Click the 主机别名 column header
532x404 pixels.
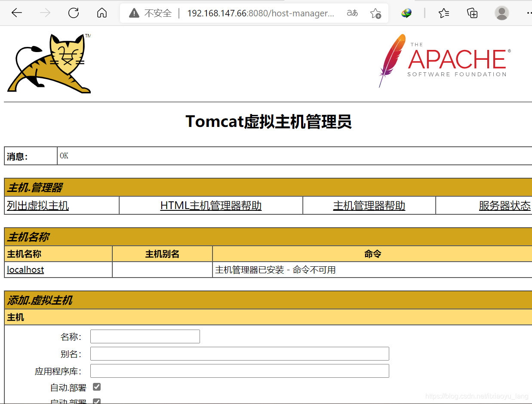(x=162, y=254)
